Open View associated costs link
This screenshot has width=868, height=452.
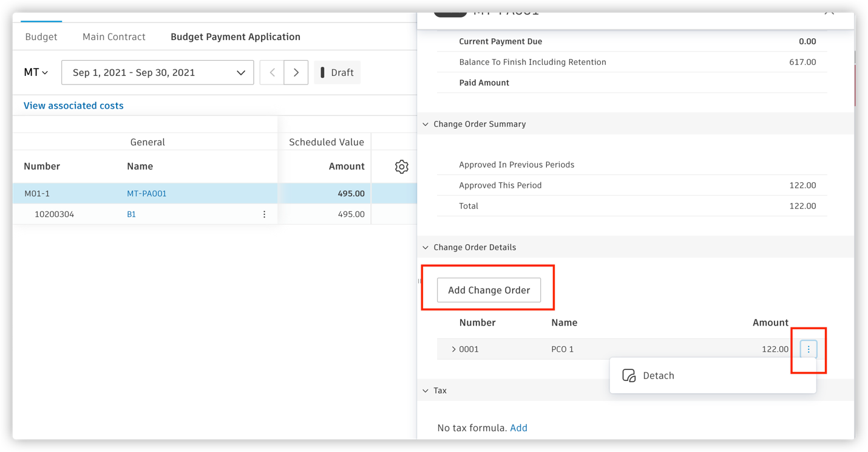tap(73, 106)
